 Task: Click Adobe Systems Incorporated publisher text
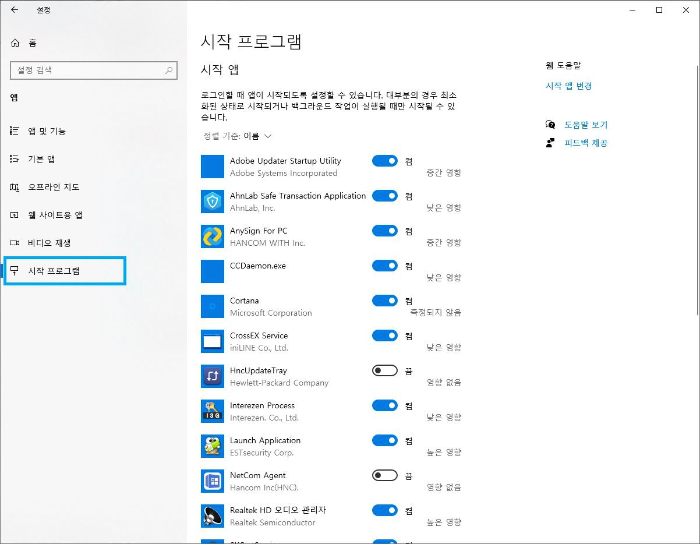click(283, 173)
